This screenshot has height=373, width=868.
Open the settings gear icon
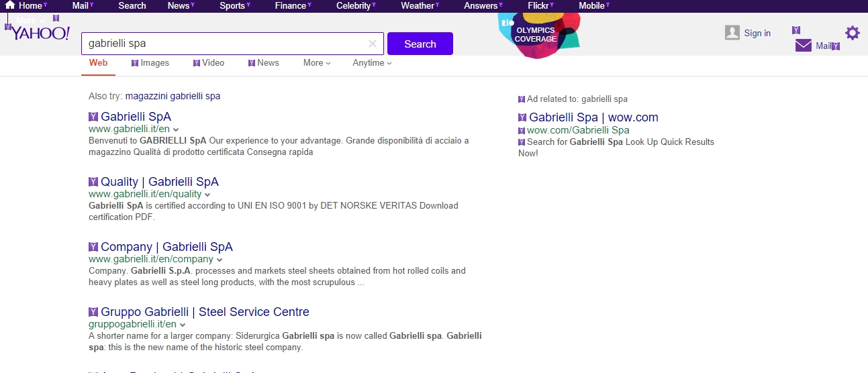pyautogui.click(x=852, y=33)
